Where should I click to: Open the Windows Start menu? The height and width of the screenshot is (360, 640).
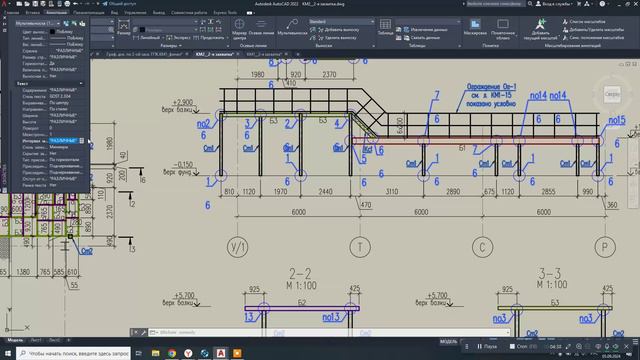[x=7, y=353]
